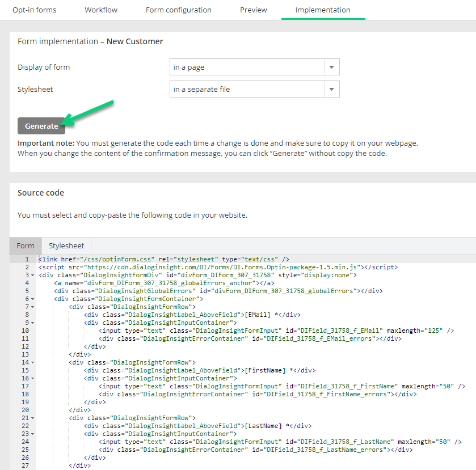This screenshot has height=470, width=476.
Task: Collapse code fold at line 16
Action: 32,378
